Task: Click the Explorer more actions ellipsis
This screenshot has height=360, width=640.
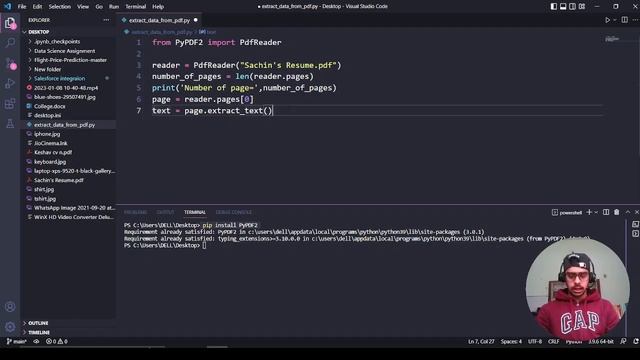Action: click(106, 20)
